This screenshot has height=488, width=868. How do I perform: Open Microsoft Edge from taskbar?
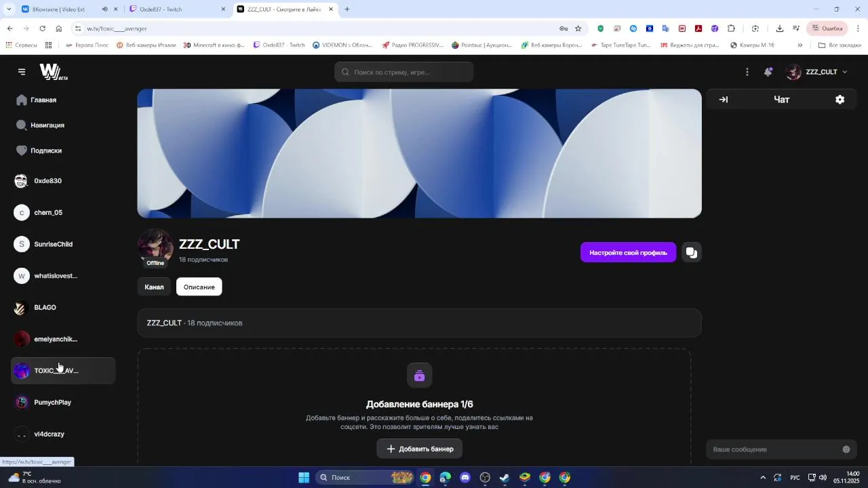445,477
